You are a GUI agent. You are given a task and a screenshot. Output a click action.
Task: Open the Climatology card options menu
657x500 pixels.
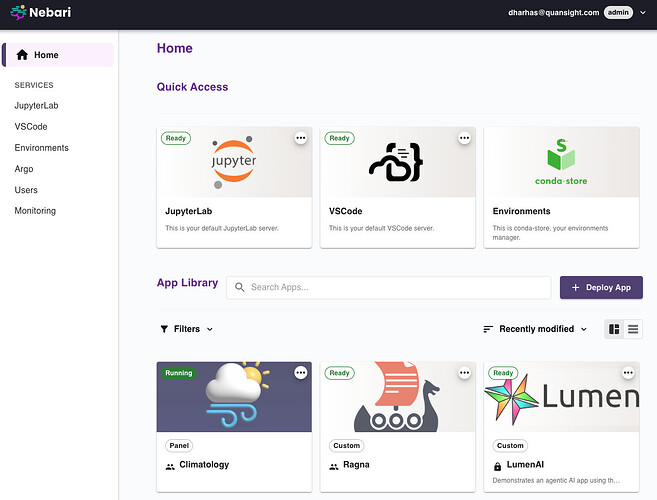coord(300,373)
